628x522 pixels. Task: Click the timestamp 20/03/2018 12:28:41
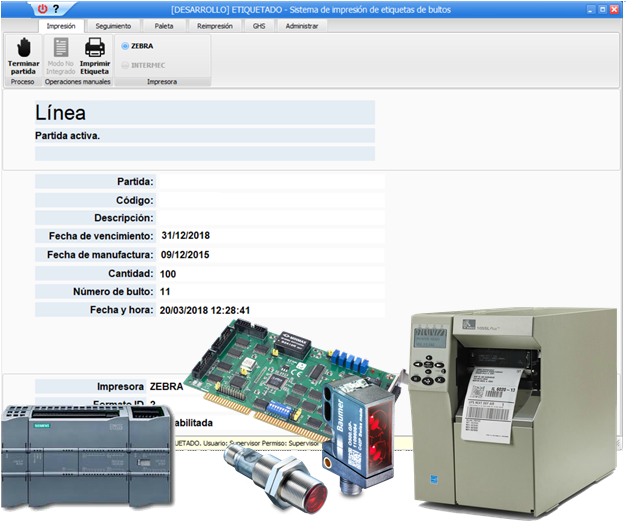coord(205,310)
